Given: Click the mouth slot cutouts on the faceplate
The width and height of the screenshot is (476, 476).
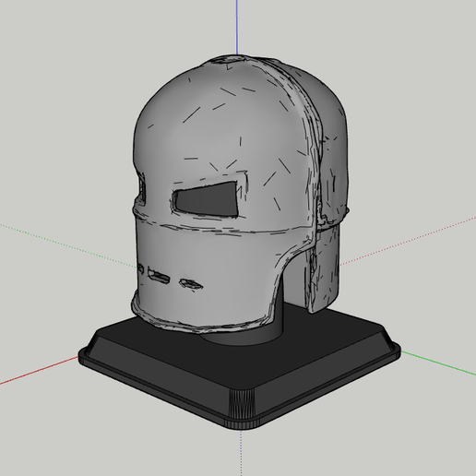Looking at the screenshot, I should [171, 278].
